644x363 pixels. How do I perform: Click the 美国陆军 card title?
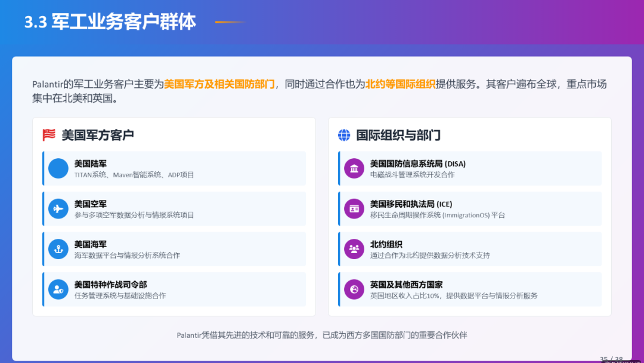click(x=91, y=164)
